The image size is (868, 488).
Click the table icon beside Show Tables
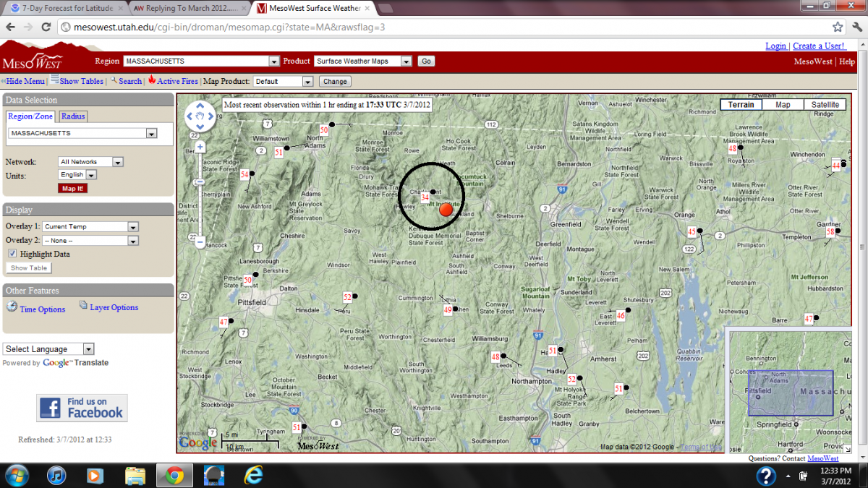tap(55, 81)
